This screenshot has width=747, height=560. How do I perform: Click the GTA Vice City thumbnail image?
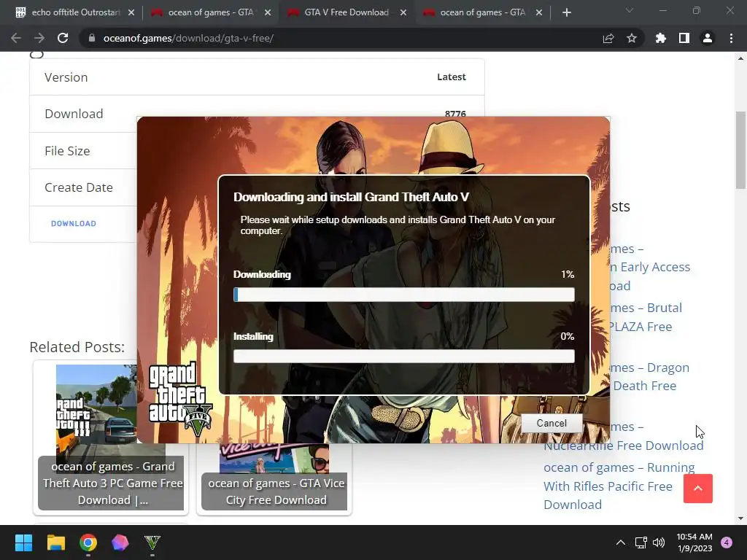(274, 458)
